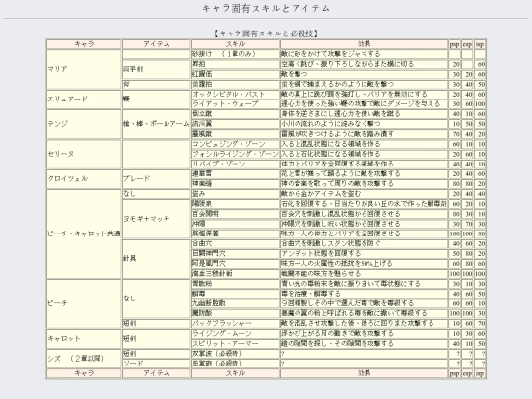Select the セリーヌ character cell

point(84,154)
